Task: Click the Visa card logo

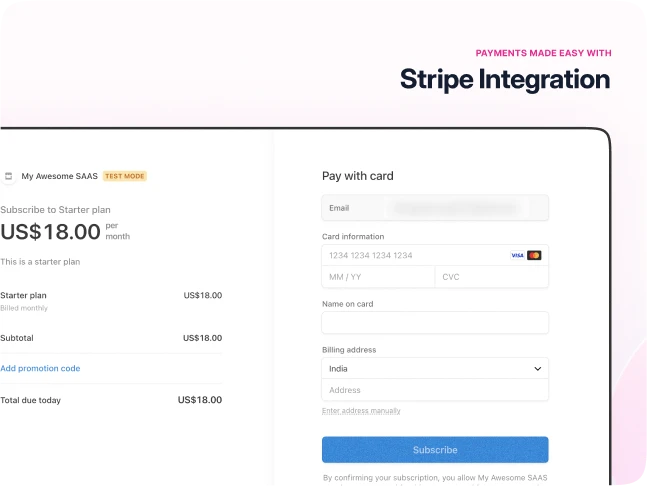Action: pyautogui.click(x=517, y=255)
